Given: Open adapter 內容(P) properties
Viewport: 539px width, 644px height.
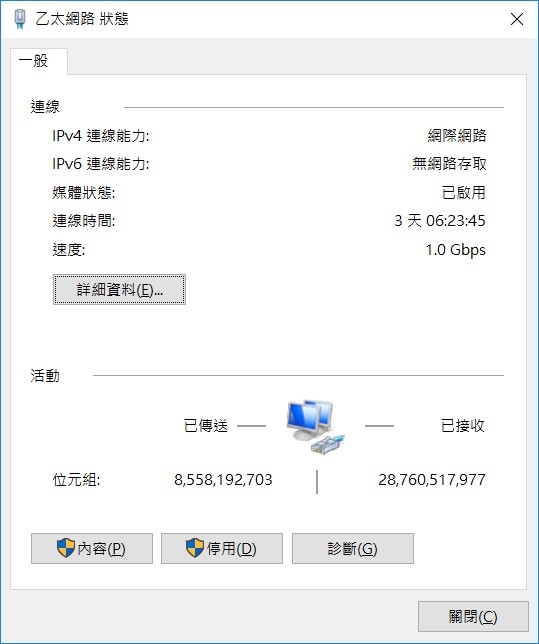Looking at the screenshot, I should click(92, 548).
